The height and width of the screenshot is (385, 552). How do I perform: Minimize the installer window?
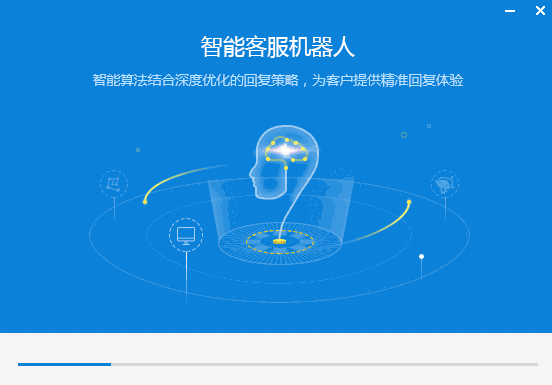510,11
